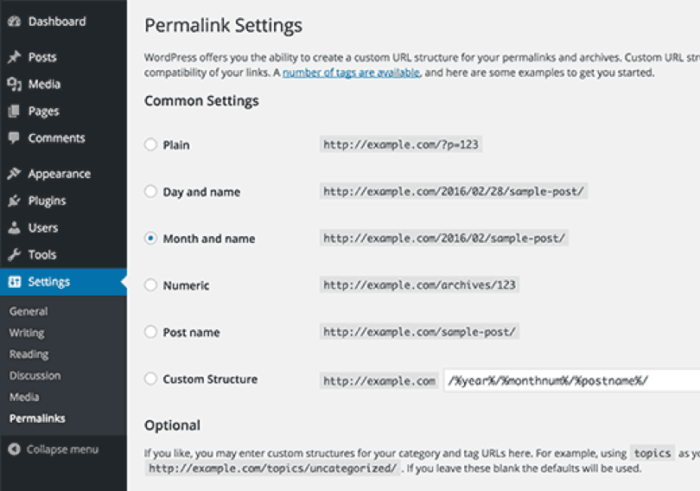This screenshot has height=491, width=700.
Task: Click the Dashboard gauge icon
Action: click(x=14, y=21)
